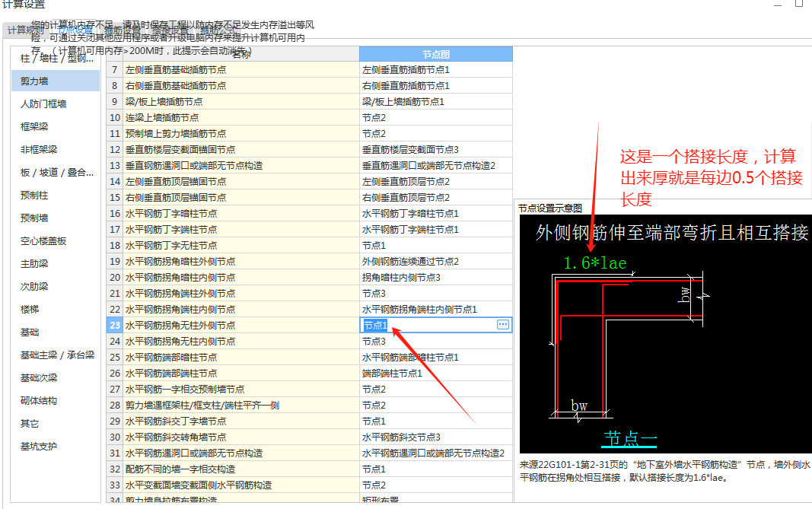Open the ellipsis button in row 23's node cell
The image size is (812, 509).
coord(503,325)
